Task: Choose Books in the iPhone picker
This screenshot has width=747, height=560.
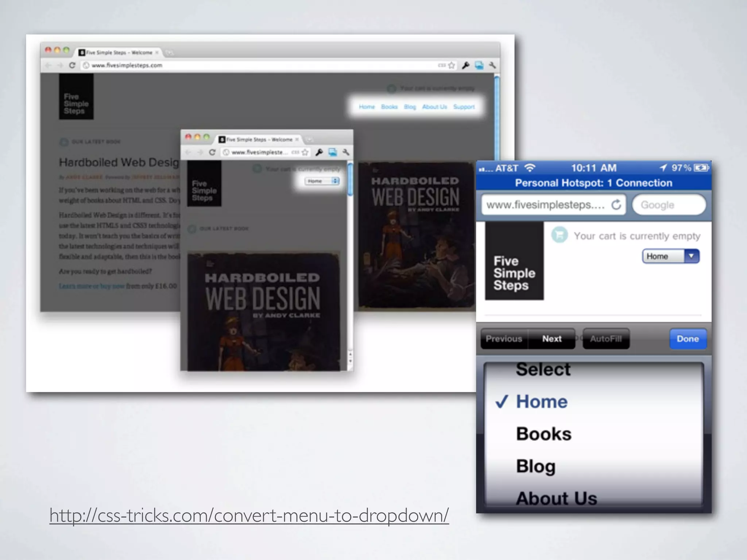Action: (543, 434)
